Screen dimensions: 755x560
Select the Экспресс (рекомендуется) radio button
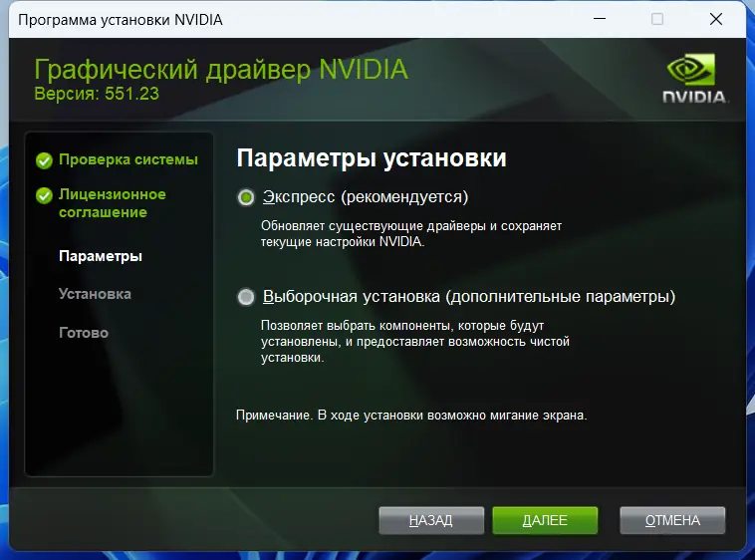pyautogui.click(x=246, y=197)
